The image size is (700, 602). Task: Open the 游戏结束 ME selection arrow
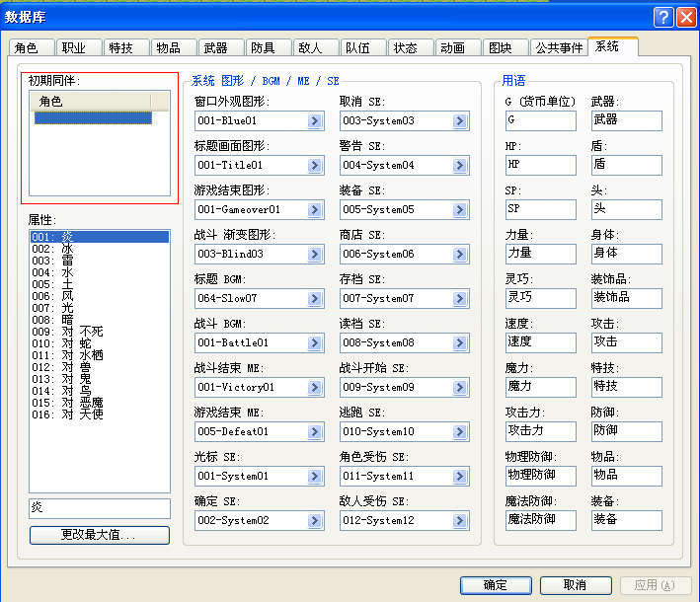pos(315,432)
